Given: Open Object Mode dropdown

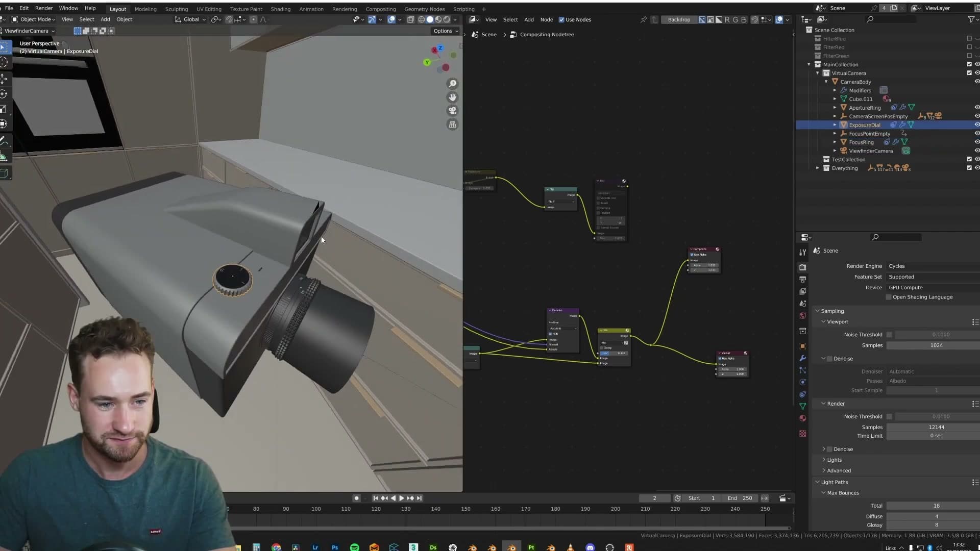Looking at the screenshot, I should pos(33,19).
